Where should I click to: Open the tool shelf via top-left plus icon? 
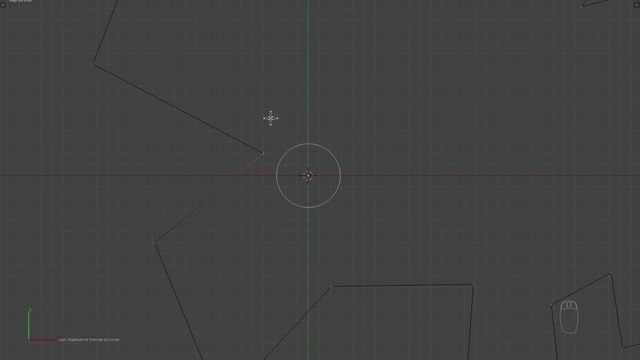[x=2, y=5]
